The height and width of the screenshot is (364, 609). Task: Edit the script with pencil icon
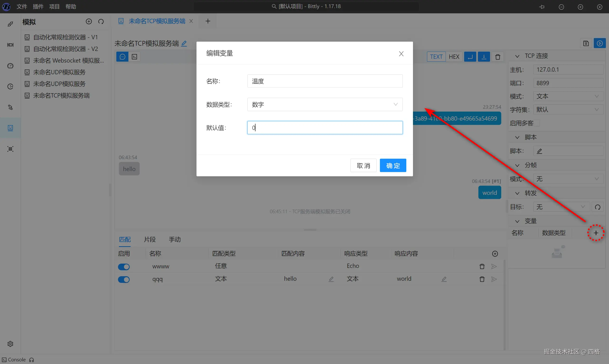(539, 151)
